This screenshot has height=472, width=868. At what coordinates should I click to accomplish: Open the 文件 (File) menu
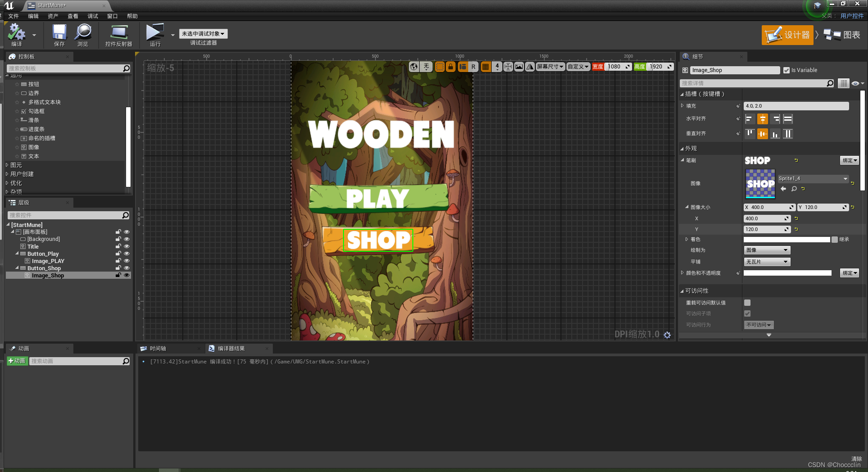point(14,16)
